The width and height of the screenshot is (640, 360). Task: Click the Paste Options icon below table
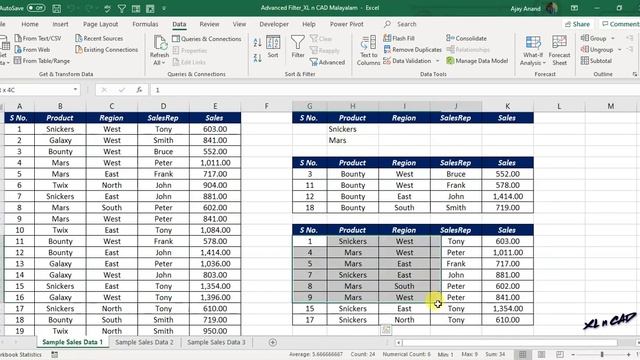[x=386, y=330]
